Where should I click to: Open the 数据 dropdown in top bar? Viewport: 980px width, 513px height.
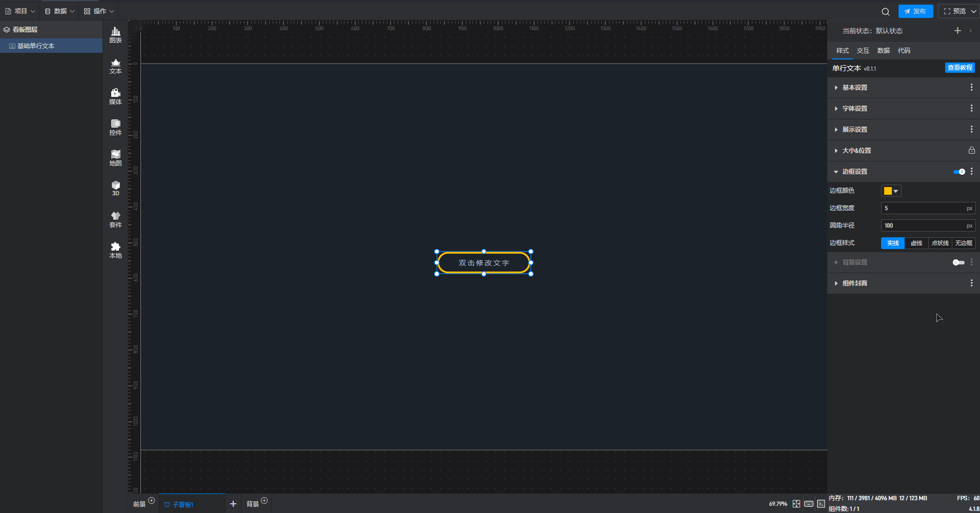(59, 11)
